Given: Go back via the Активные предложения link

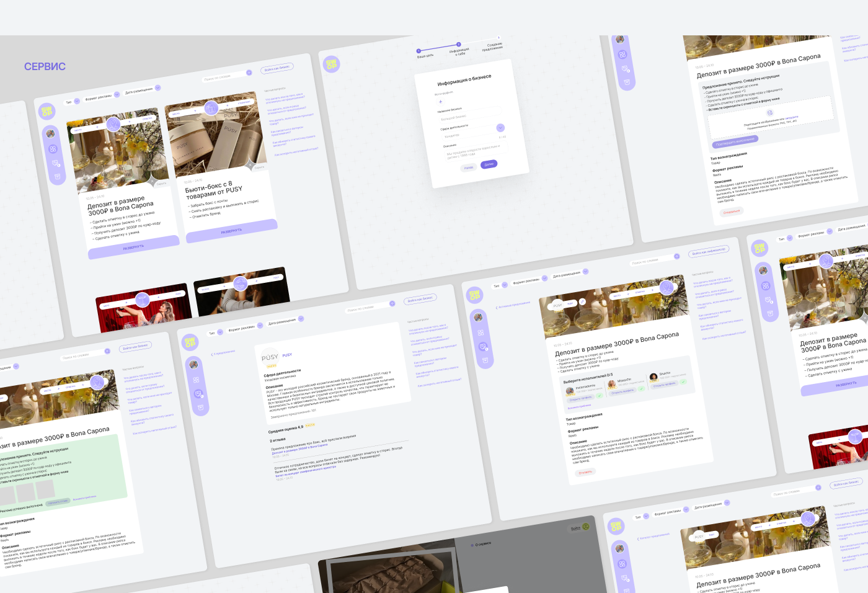Looking at the screenshot, I should [513, 305].
